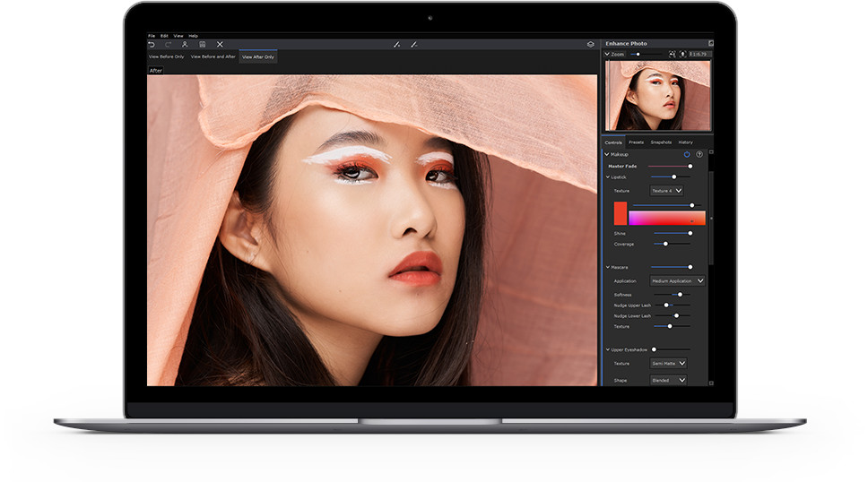
Task: Click the controls panel scroll-up arrow
Action: (711, 151)
